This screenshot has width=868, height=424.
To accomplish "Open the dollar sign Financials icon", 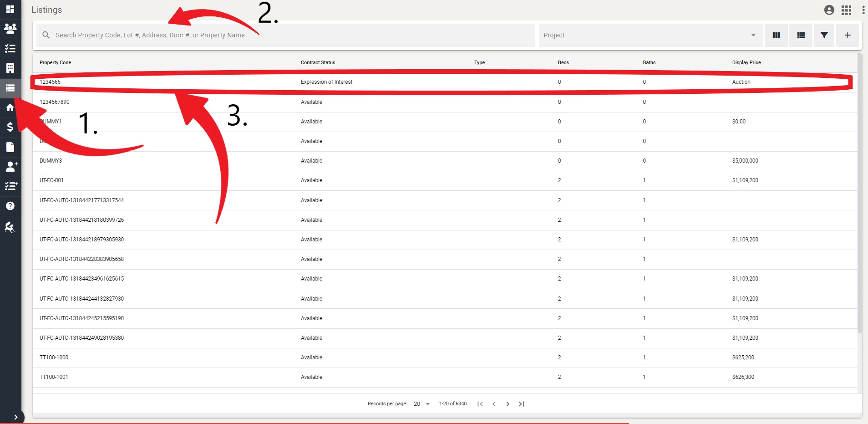I will 10,127.
